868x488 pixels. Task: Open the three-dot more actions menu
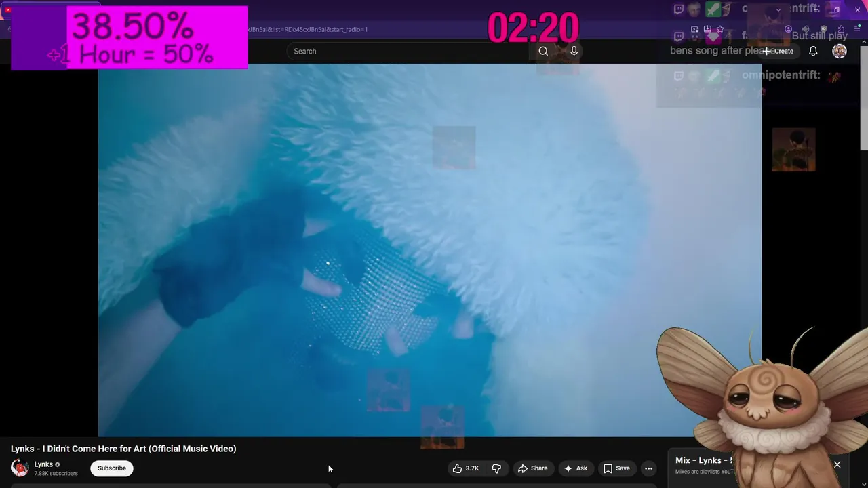[648, 468]
